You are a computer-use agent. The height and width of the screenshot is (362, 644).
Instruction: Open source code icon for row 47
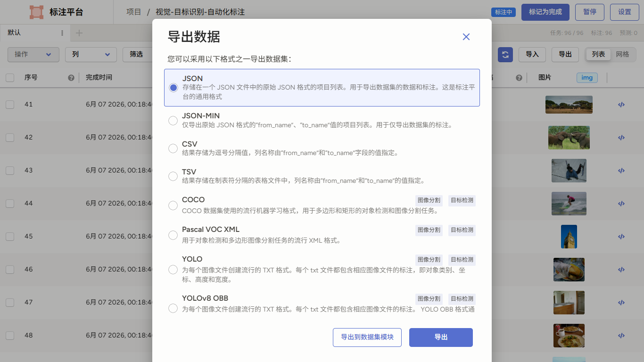(x=621, y=303)
